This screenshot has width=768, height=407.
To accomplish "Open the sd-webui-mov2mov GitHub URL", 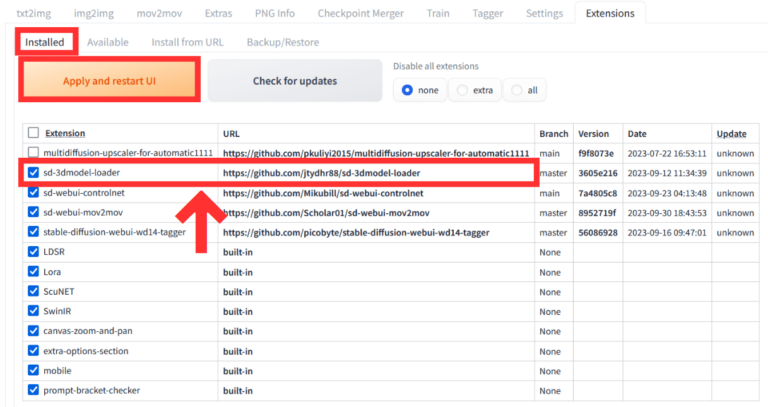I will pos(326,212).
